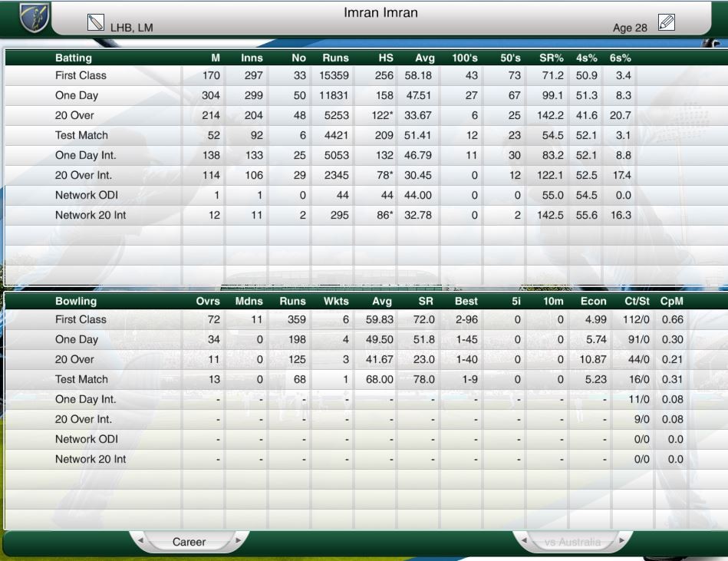This screenshot has height=561, width=728.
Task: Click the Best column header
Action: tap(466, 301)
